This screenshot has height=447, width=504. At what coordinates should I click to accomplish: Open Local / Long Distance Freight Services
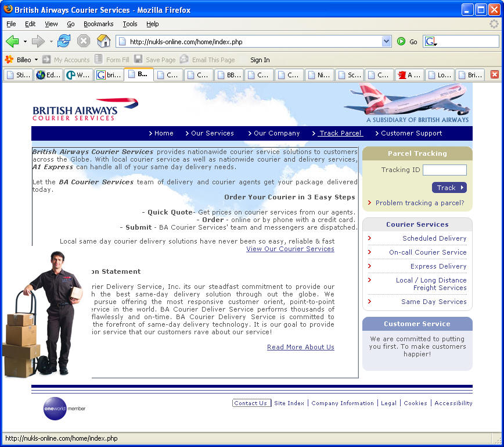[x=431, y=284]
